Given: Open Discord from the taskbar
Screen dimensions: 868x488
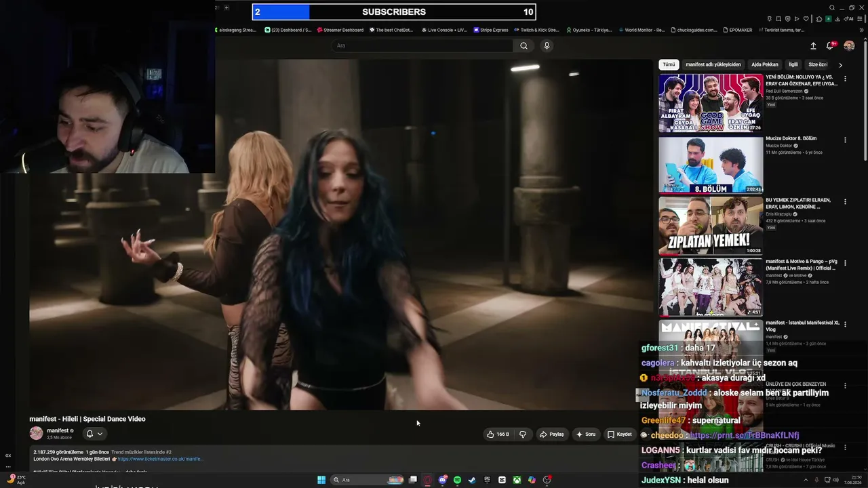Looking at the screenshot, I should click(x=442, y=480).
